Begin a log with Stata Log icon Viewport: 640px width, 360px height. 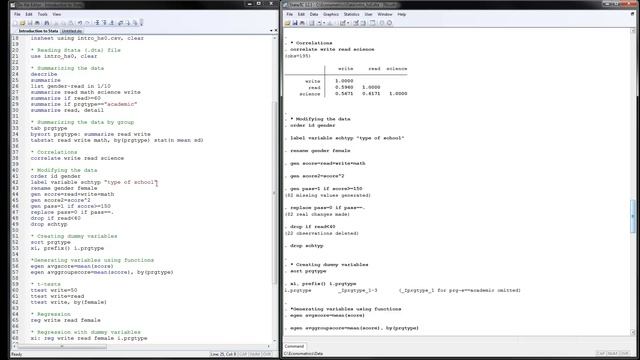[312, 23]
